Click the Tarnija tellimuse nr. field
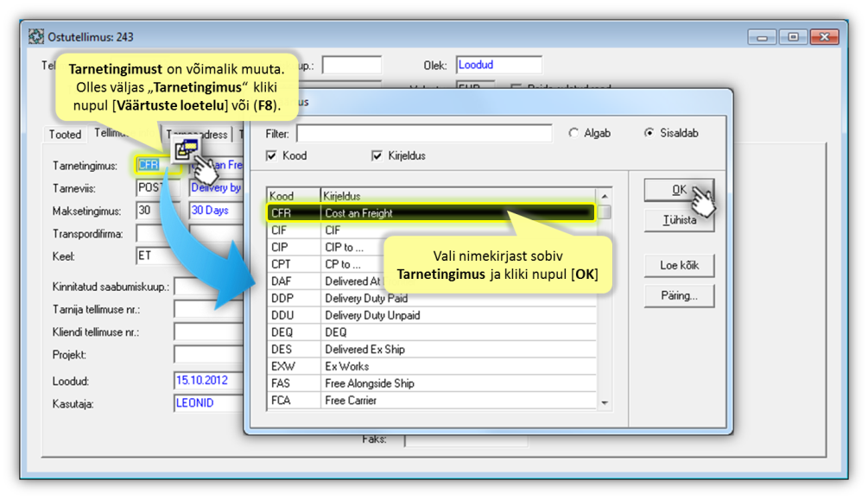Image resolution: width=868 pixels, height=499 pixels. point(209,310)
